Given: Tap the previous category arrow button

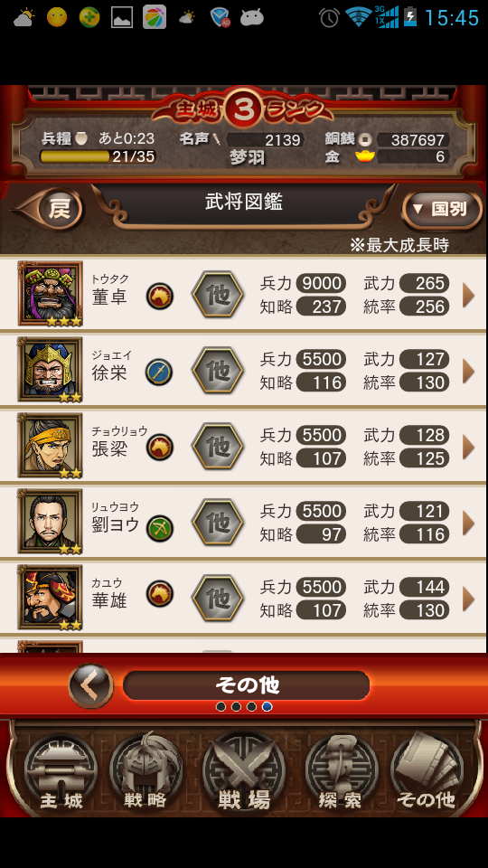Looking at the screenshot, I should [x=90, y=685].
